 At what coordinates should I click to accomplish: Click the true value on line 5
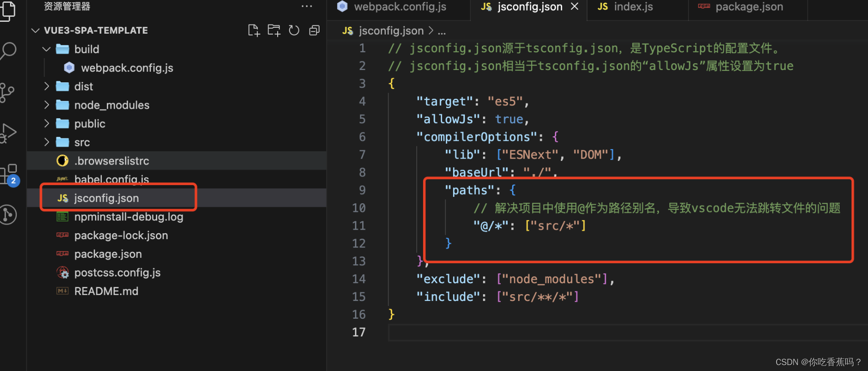pos(509,119)
